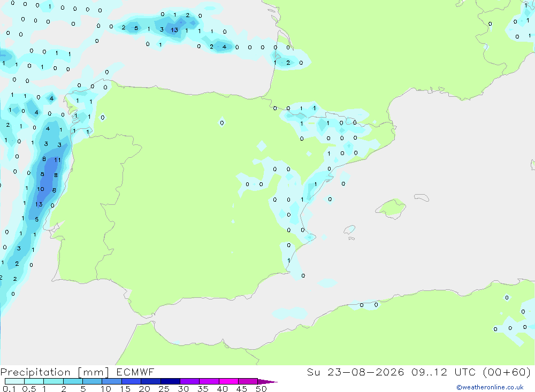Click the 13 value off the Portuguese coast
The image size is (535, 392).
point(39,204)
